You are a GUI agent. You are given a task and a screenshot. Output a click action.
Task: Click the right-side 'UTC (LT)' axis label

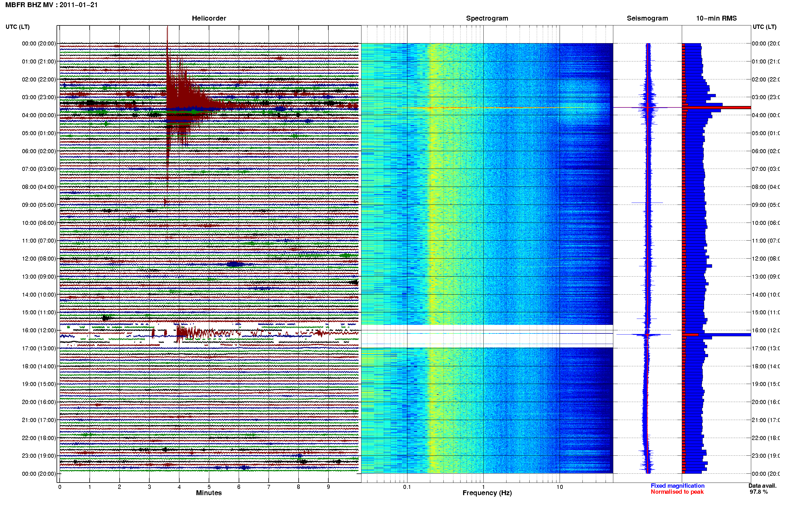pos(764,27)
